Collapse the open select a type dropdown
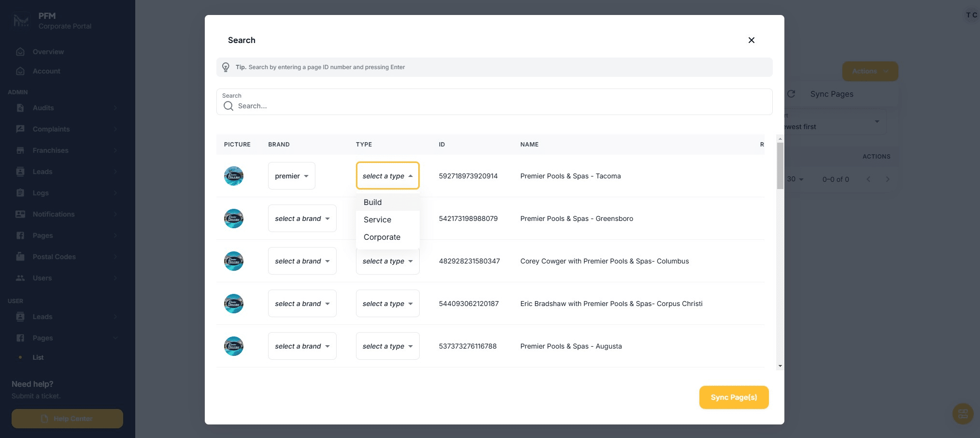 (x=387, y=175)
